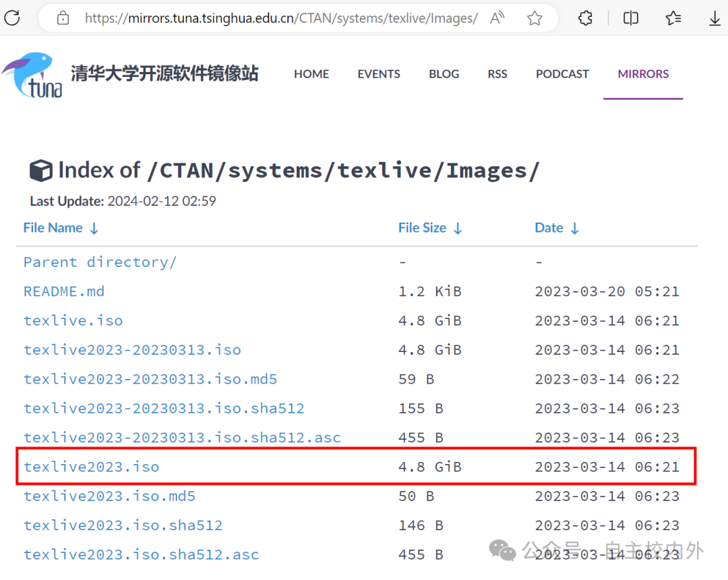Sort the list by File Size
728x580 pixels.
click(430, 227)
